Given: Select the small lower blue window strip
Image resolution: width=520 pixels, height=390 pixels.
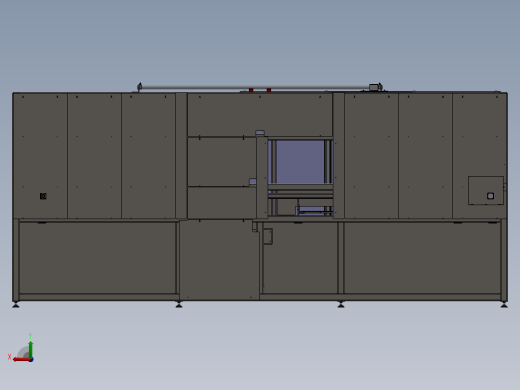Looking at the screenshot, I should 313,211.
